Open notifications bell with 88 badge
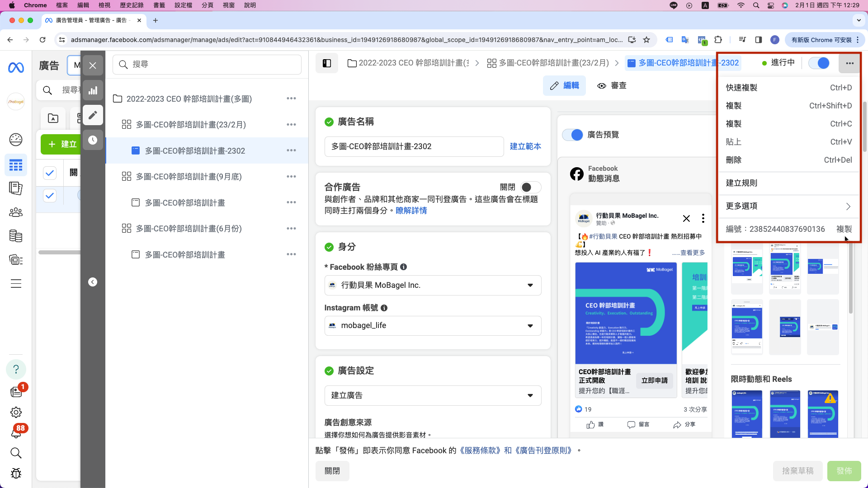 (x=16, y=432)
